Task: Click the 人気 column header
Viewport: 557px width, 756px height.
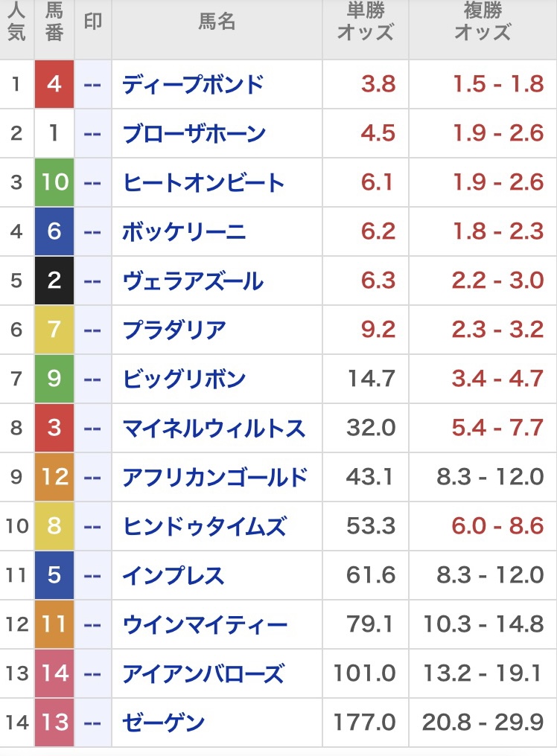Action: (16, 22)
